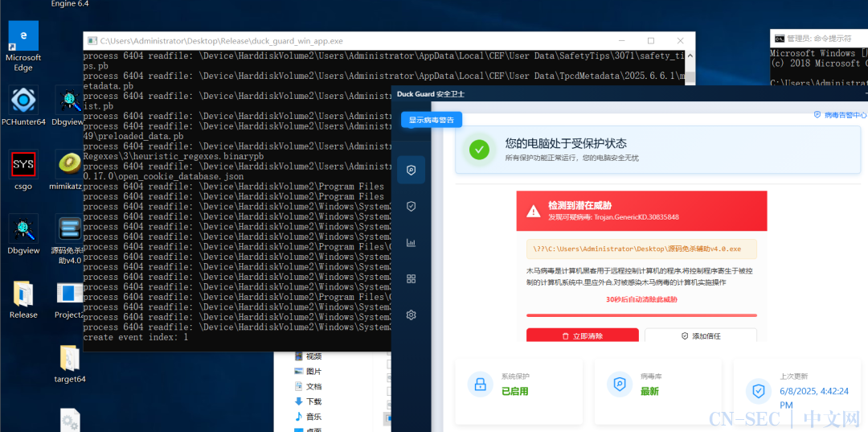Click the detected file path box in alert
The width and height of the screenshot is (868, 432).
641,249
